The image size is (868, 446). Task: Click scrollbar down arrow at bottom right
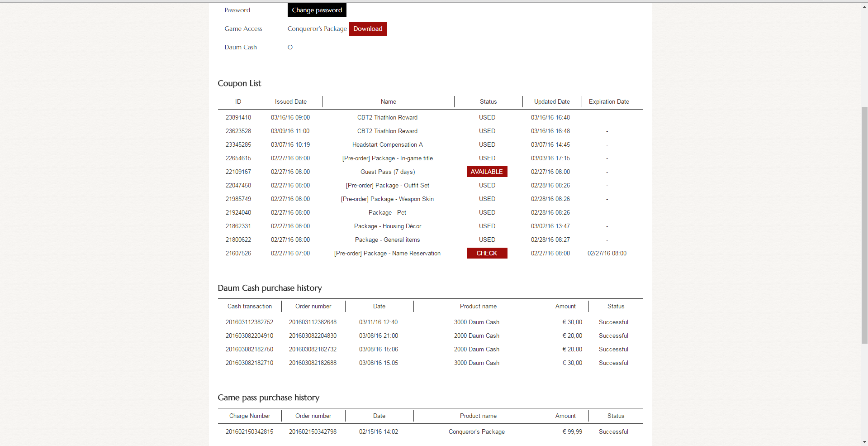click(864, 442)
